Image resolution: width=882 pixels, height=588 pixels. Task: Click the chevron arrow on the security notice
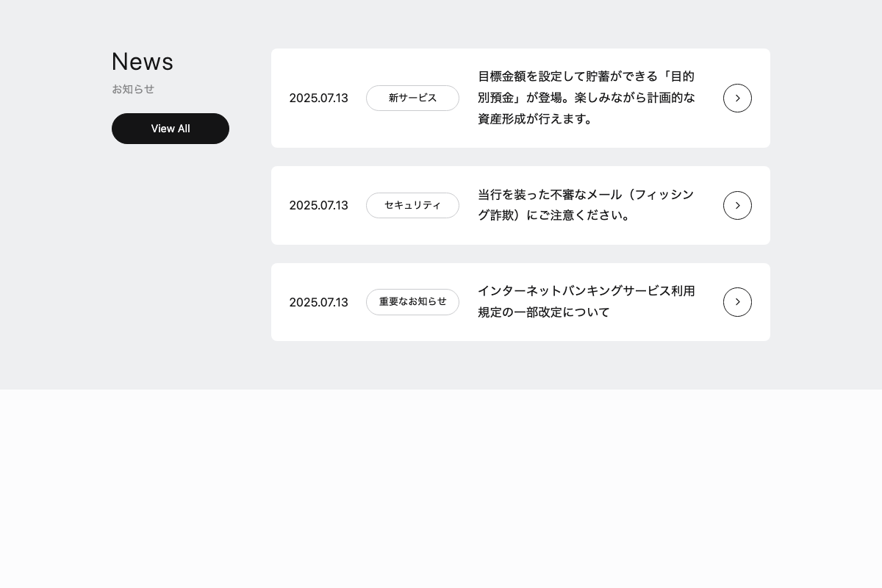pyautogui.click(x=737, y=205)
